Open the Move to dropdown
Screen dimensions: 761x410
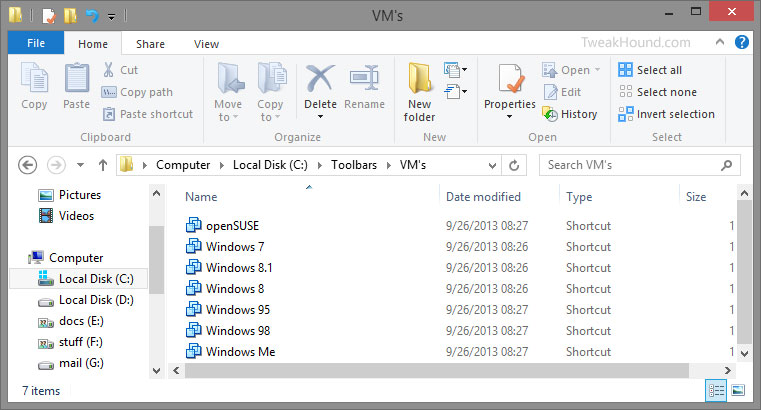(228, 92)
